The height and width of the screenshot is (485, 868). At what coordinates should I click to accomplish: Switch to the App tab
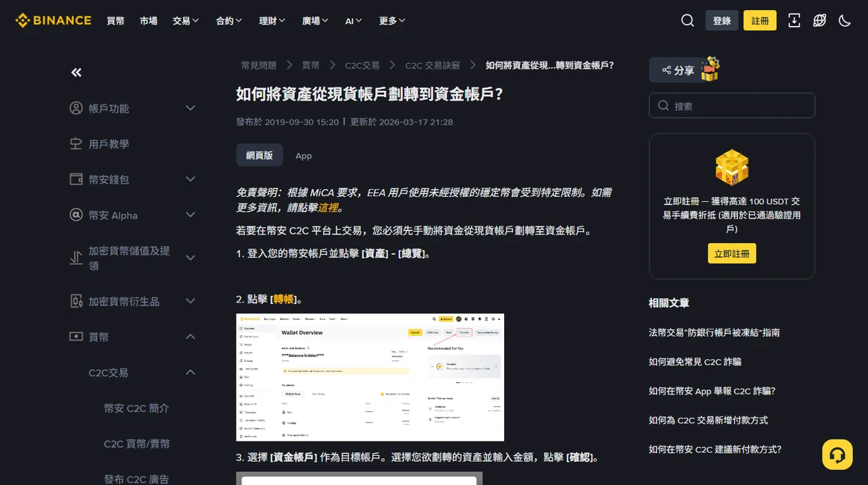[304, 156]
